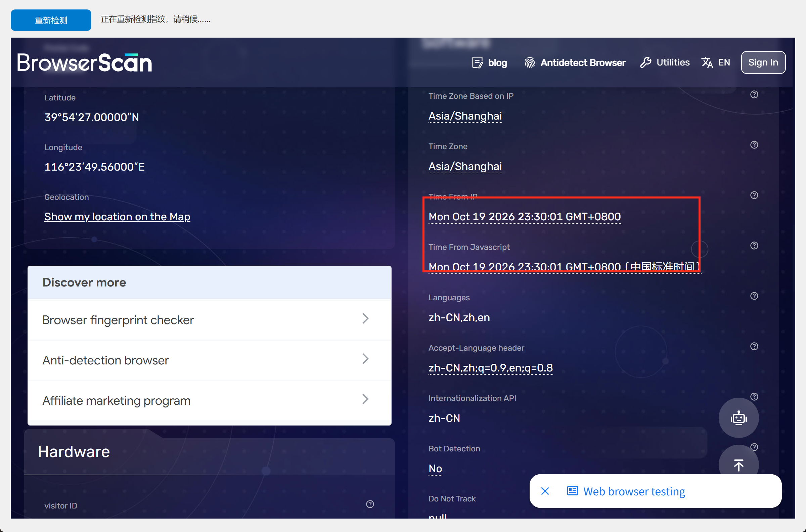Click the Internationalization API value zh-CN
The width and height of the screenshot is (806, 532).
click(444, 418)
